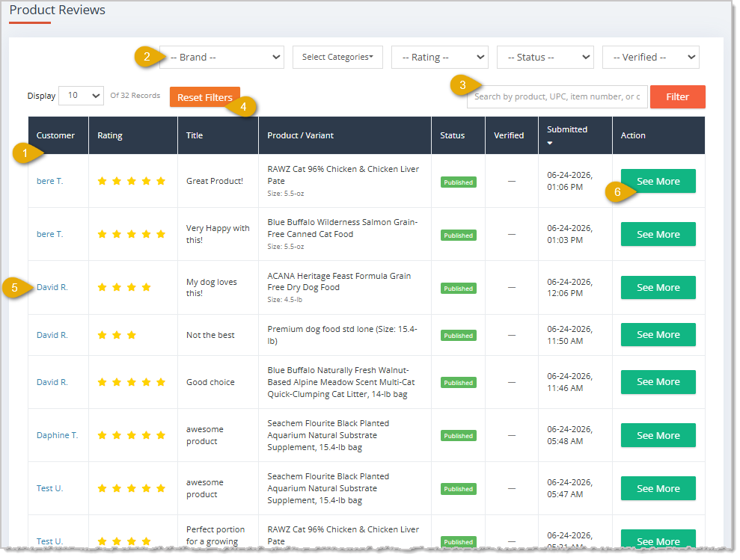This screenshot has width=740, height=560.
Task: Open bere T. customer on Very Happy review
Action: click(x=49, y=234)
